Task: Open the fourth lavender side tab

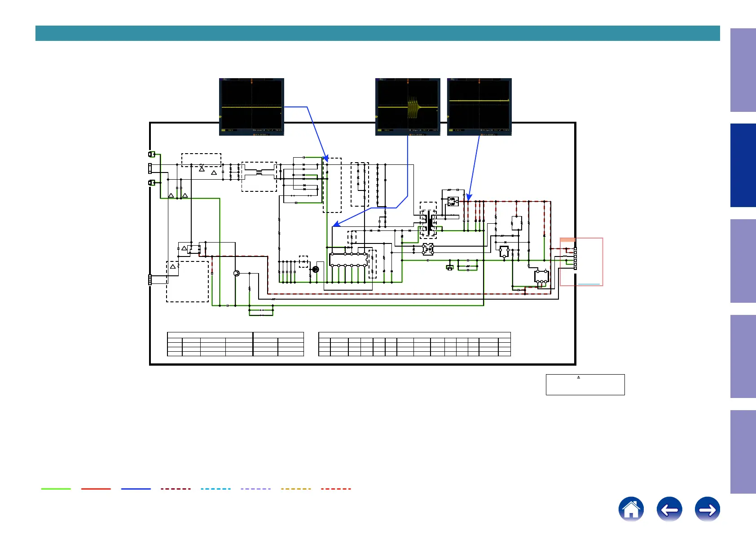Action: 743,356
